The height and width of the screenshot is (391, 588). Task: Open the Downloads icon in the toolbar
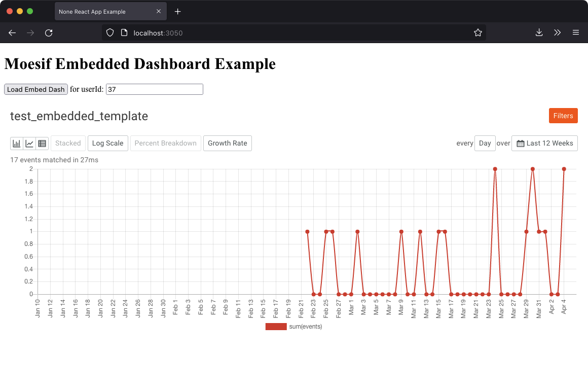click(x=538, y=32)
